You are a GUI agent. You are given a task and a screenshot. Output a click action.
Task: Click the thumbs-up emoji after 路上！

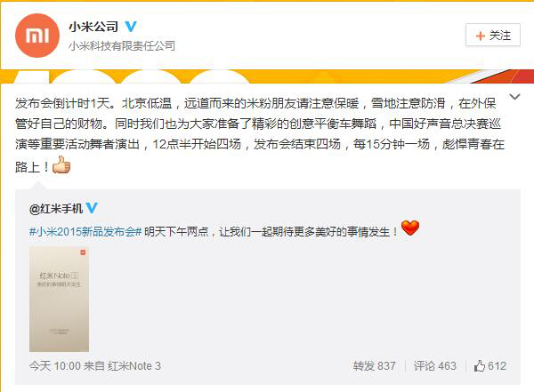[61, 165]
